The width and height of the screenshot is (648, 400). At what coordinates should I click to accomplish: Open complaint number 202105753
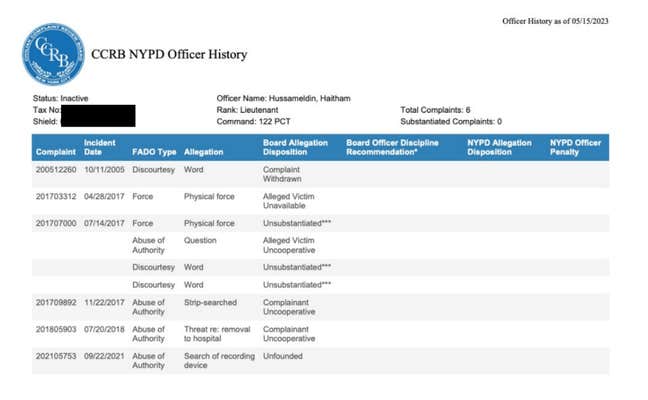(x=56, y=355)
